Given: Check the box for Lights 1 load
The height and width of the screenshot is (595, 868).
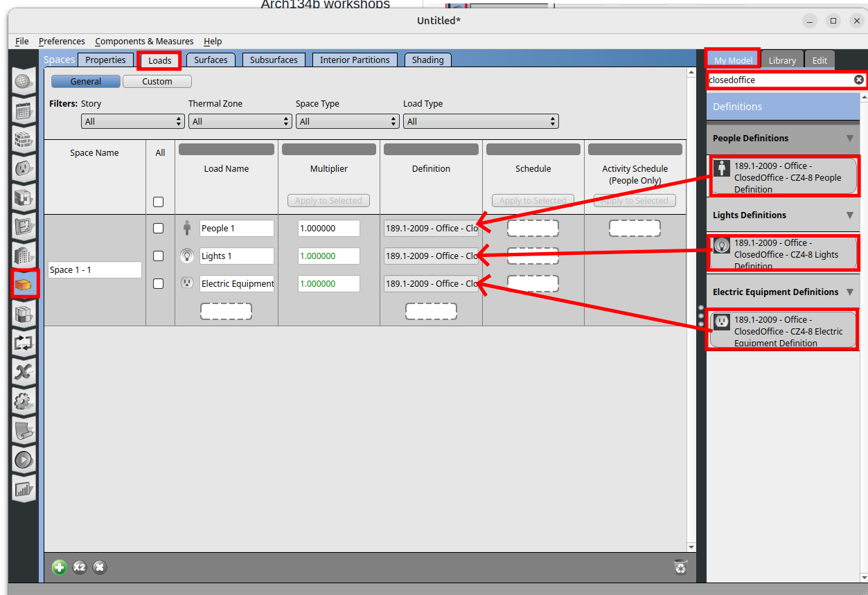Looking at the screenshot, I should click(158, 256).
